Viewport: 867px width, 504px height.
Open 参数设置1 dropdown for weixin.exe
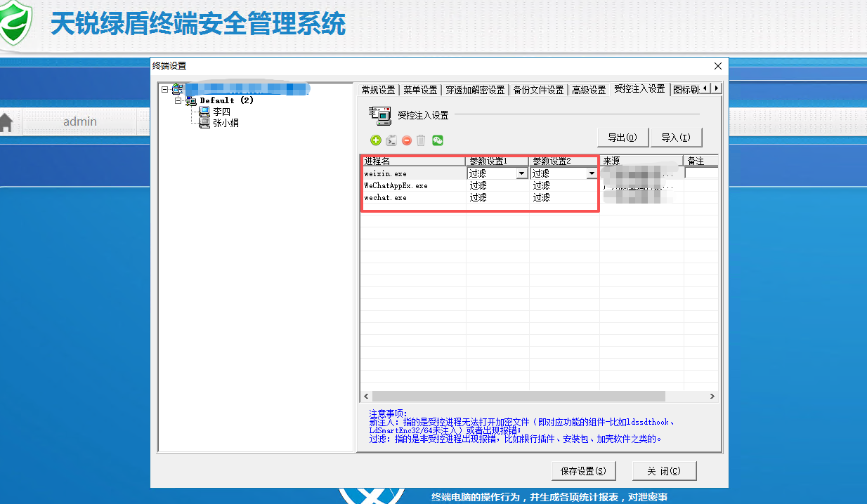pos(522,173)
